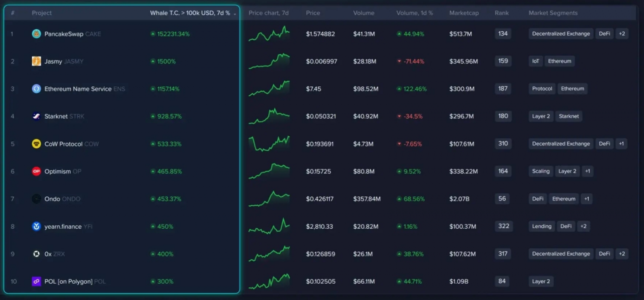Click rank badge 84 for POL
The height and width of the screenshot is (300, 644).
point(502,281)
